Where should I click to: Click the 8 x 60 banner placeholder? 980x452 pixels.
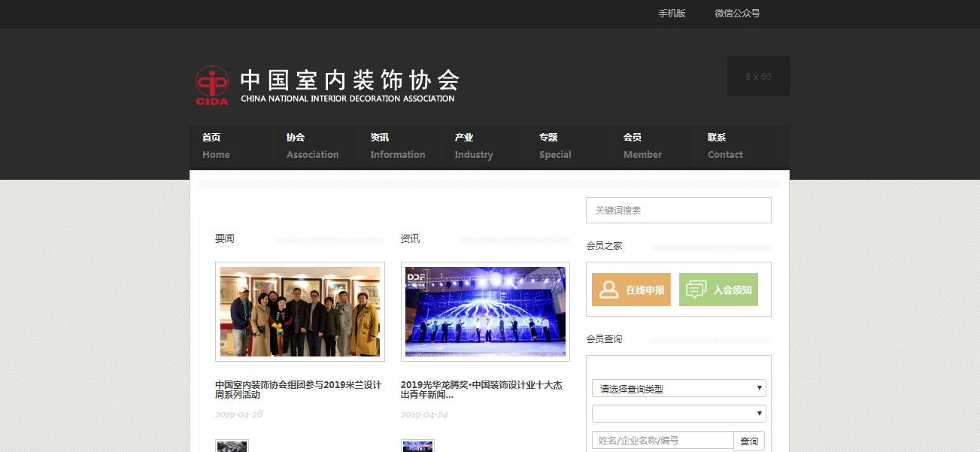tap(758, 77)
